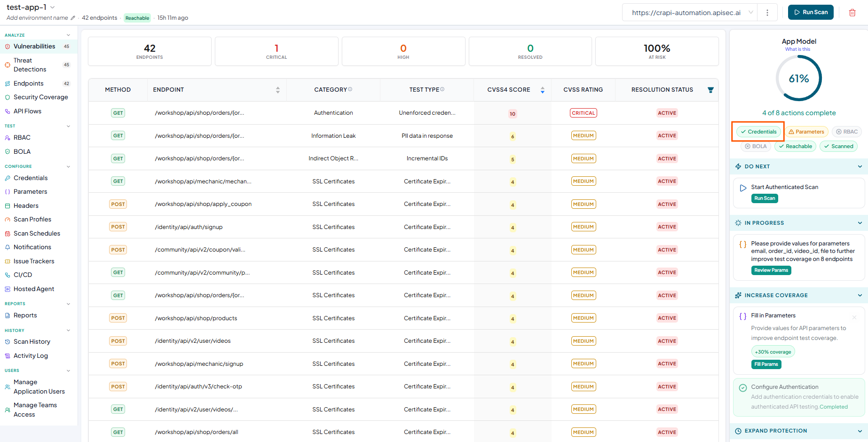Click the play icon beside Start Authenticated Scan

[743, 188]
